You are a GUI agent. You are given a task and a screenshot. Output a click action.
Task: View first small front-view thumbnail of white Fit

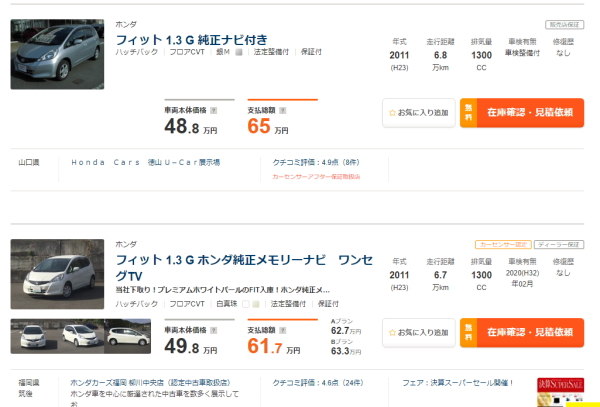click(x=34, y=336)
